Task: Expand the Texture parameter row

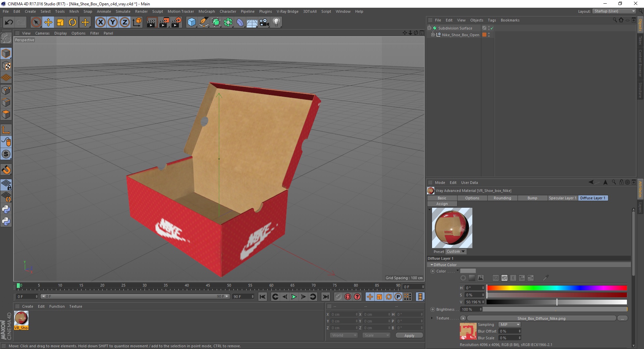Action: coord(432,318)
